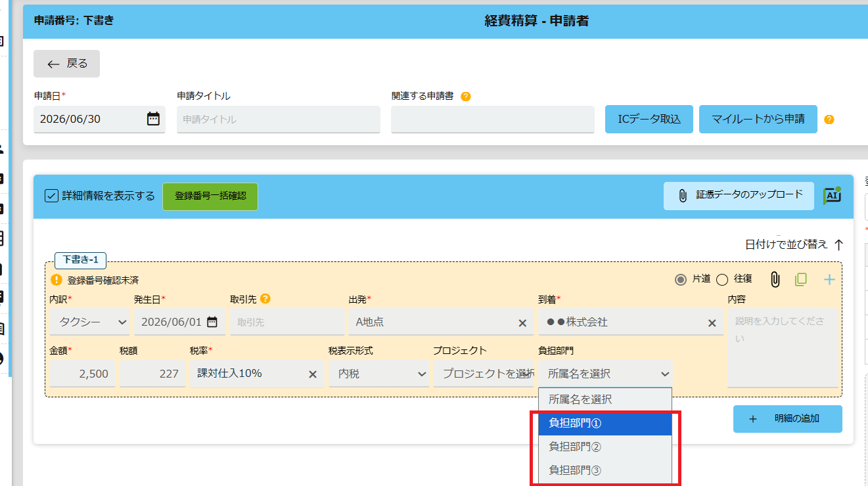This screenshot has height=486, width=868.
Task: Click the 出発 field with A地点
Action: tap(441, 322)
